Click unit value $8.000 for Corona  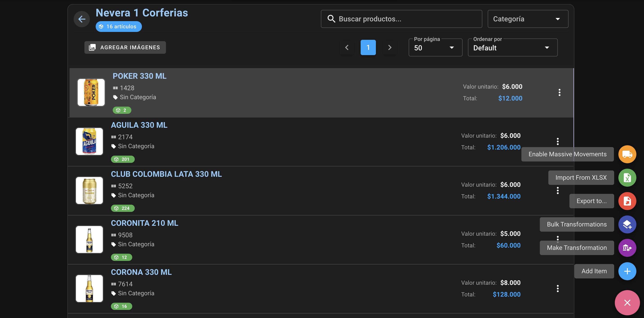point(510,283)
